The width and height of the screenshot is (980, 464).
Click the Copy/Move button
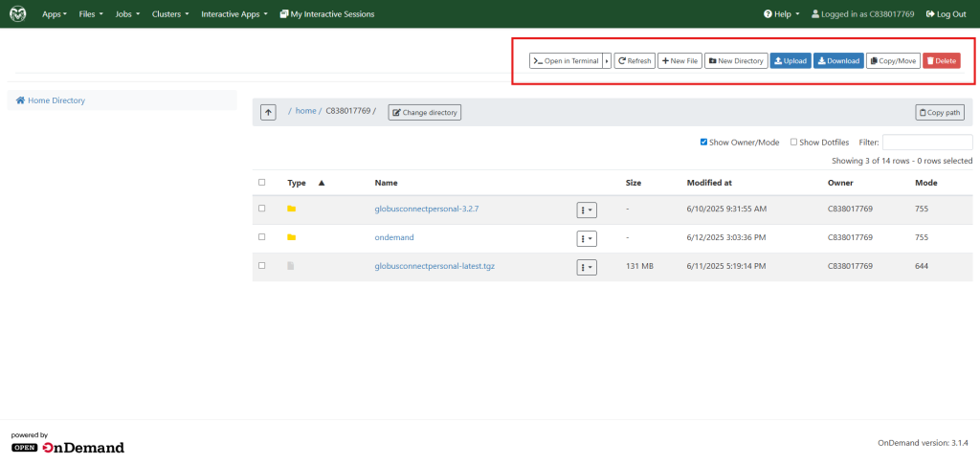click(893, 61)
